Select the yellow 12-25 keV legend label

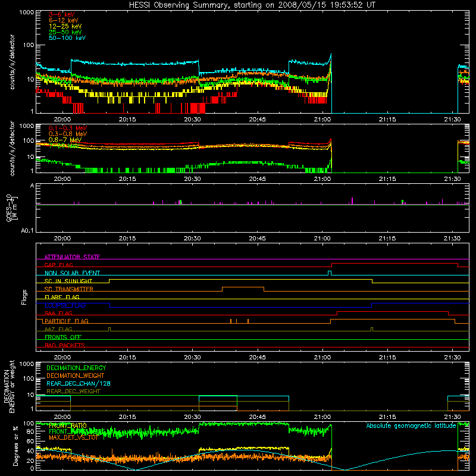[x=65, y=26]
